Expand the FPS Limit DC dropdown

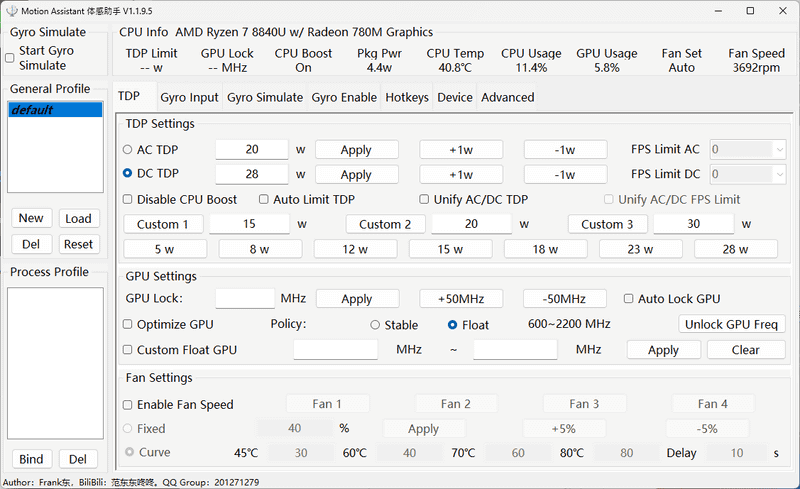pyautogui.click(x=748, y=174)
